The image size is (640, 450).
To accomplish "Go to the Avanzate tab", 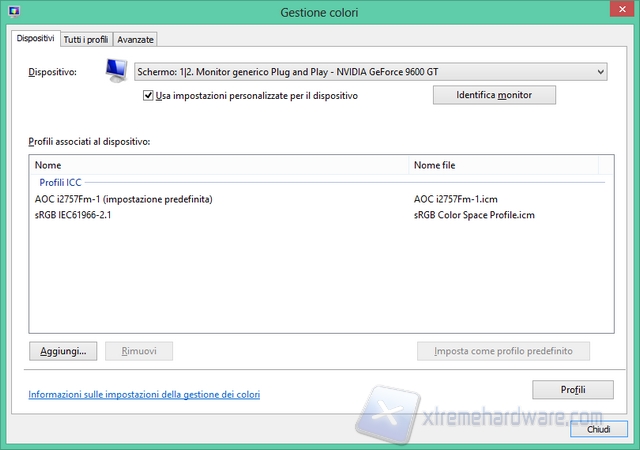I will (x=135, y=39).
